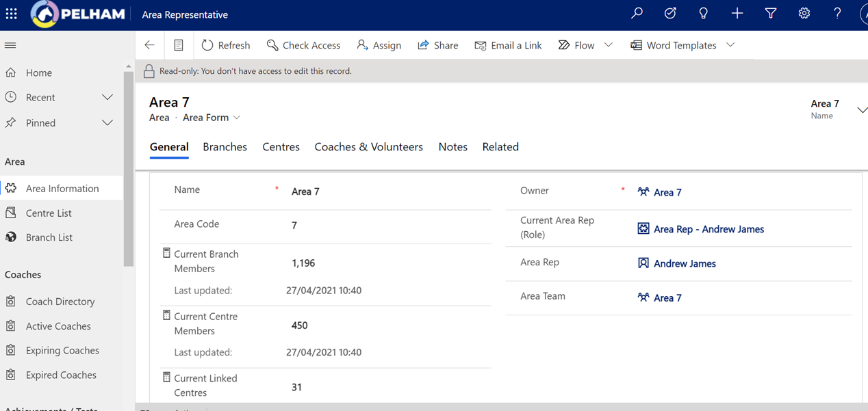Image resolution: width=868 pixels, height=411 pixels.
Task: Open the Settings gear menu
Action: [804, 14]
